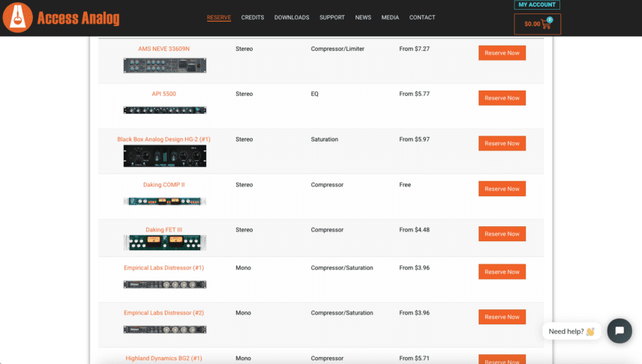This screenshot has width=642, height=364.
Task: Reserve the AMS NEVE 33609N
Action: tap(502, 52)
